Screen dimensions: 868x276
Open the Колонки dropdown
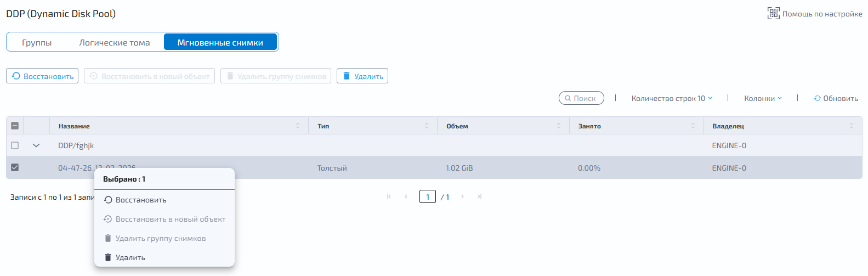point(763,98)
